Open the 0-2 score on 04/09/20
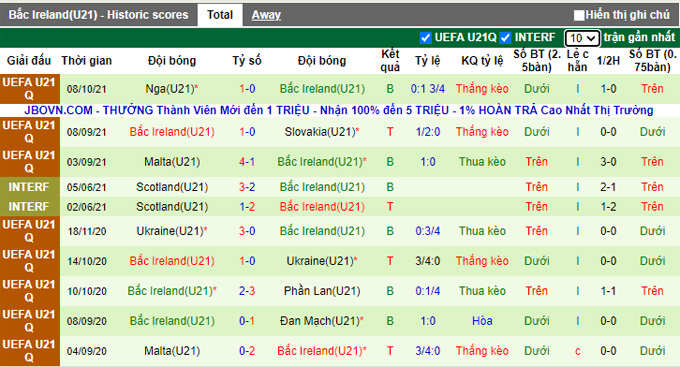The width and height of the screenshot is (680, 367). (x=247, y=351)
